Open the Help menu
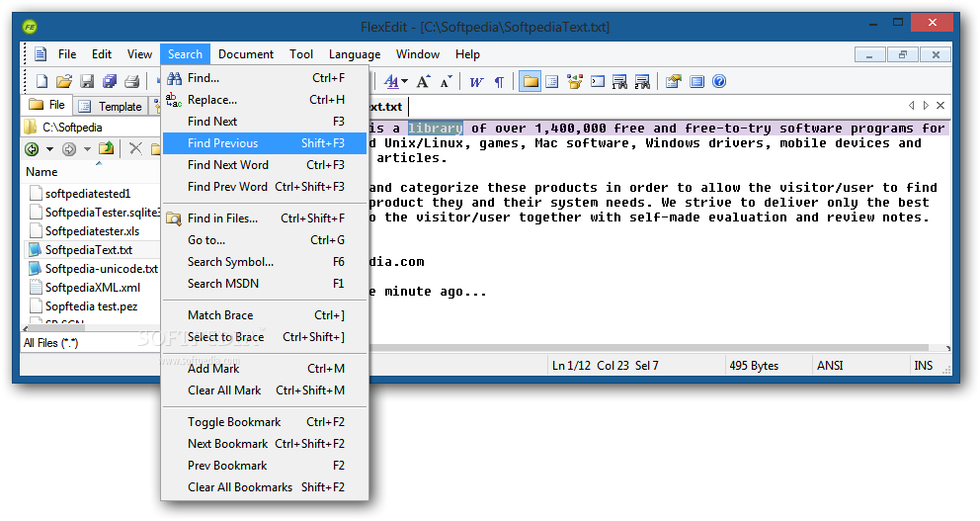980x521 pixels. coord(467,54)
